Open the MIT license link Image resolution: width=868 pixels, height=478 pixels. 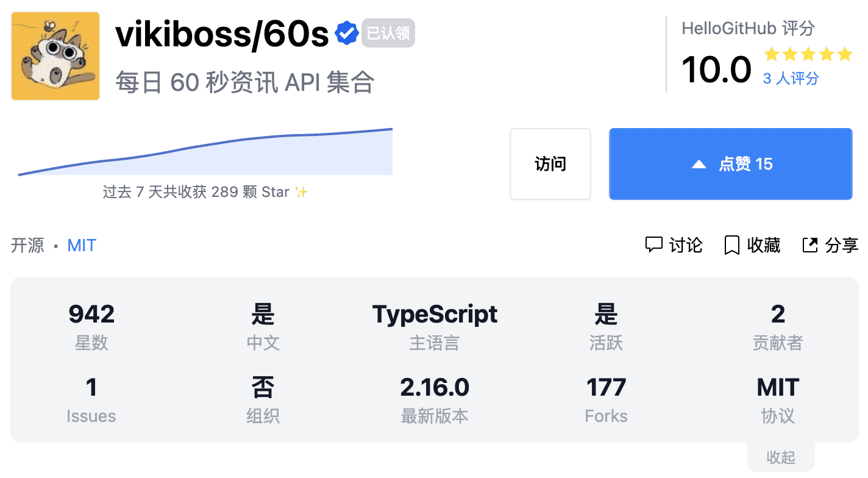point(82,245)
